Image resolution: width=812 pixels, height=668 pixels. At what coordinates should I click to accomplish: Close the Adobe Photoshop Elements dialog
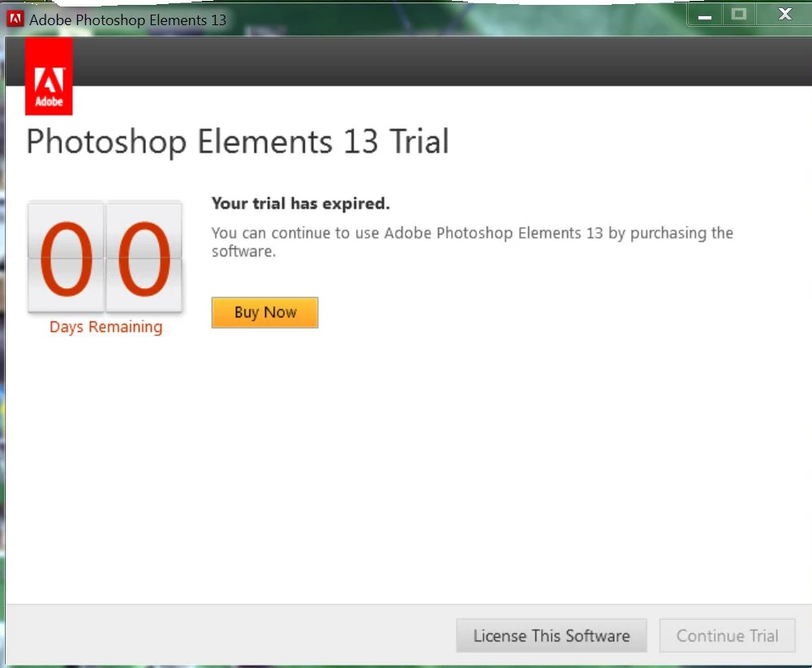click(784, 15)
